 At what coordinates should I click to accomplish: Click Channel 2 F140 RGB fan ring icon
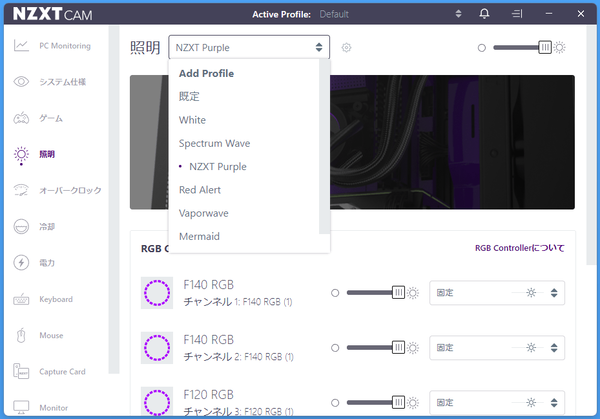(x=157, y=348)
